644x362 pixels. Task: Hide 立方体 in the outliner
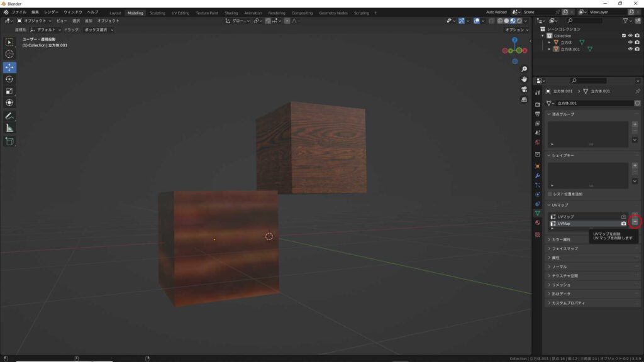point(630,41)
